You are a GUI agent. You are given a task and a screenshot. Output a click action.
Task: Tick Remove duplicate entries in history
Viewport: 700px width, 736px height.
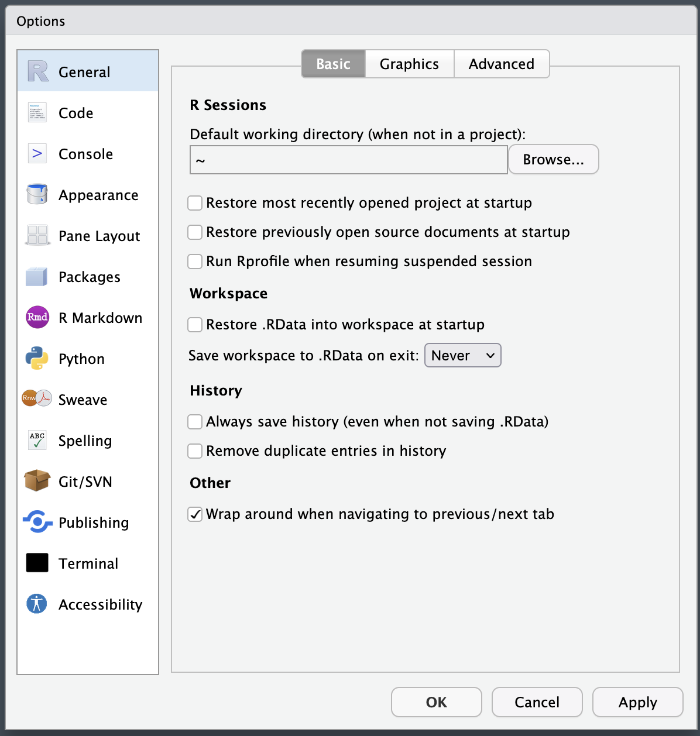pos(195,451)
